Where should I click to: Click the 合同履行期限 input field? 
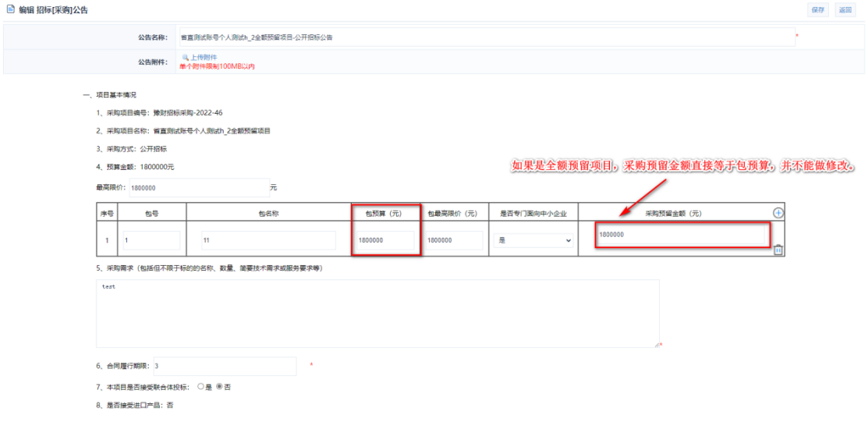point(224,366)
